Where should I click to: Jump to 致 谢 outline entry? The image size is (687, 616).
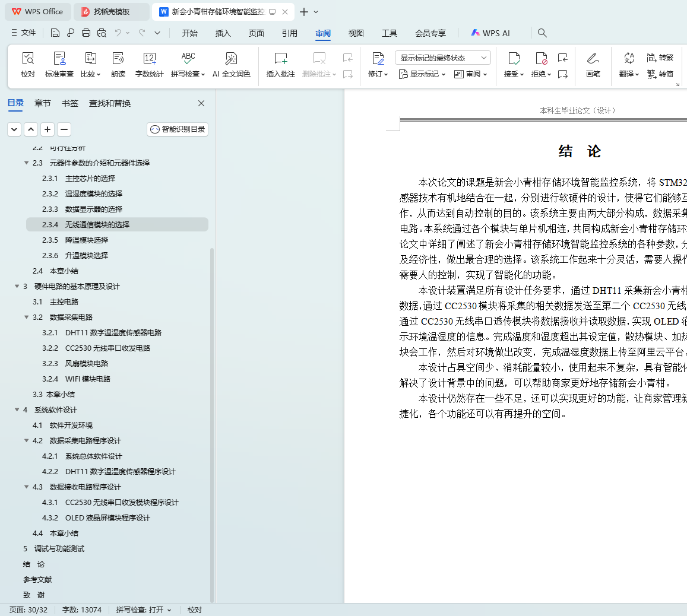click(x=34, y=595)
